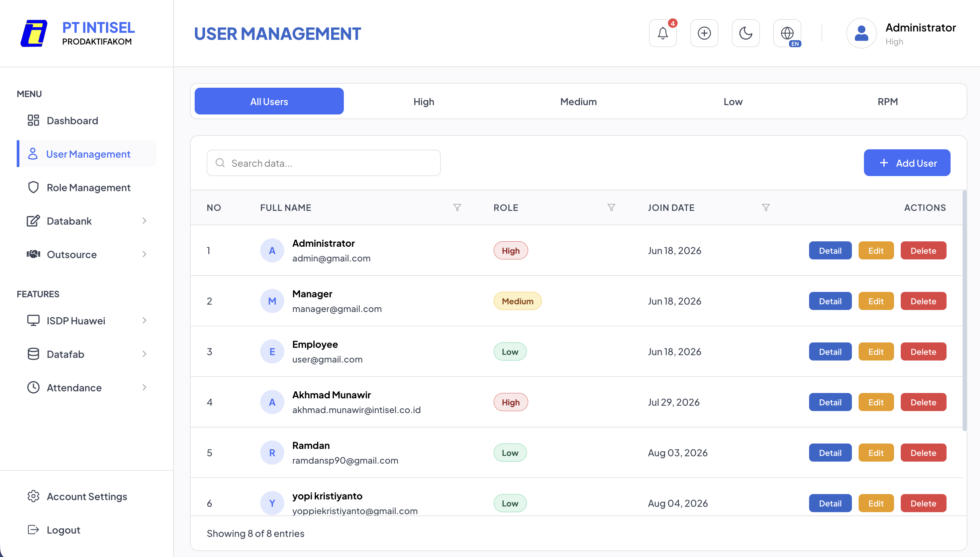This screenshot has width=980, height=557.
Task: View Detail for Akhmad Munawir
Action: pos(830,402)
